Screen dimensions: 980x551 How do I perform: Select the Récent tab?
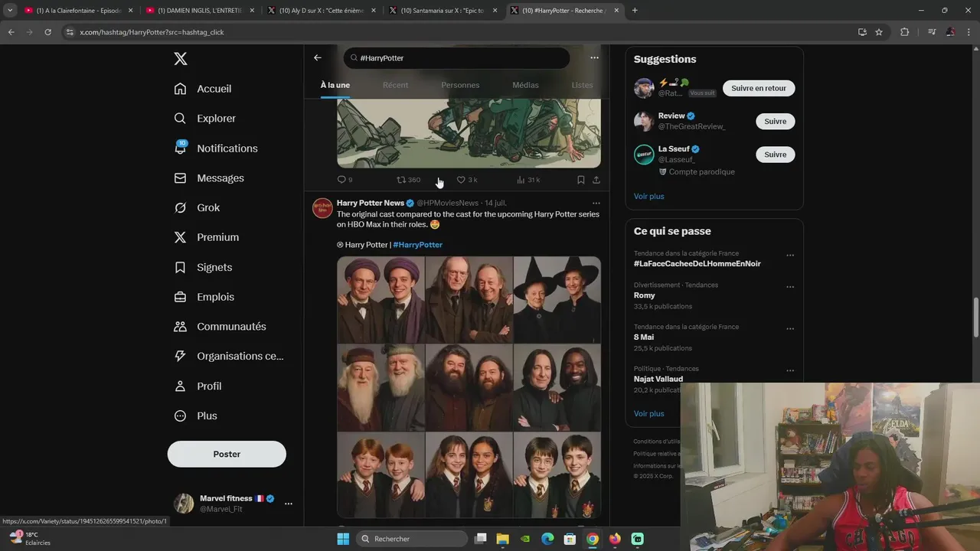click(395, 85)
